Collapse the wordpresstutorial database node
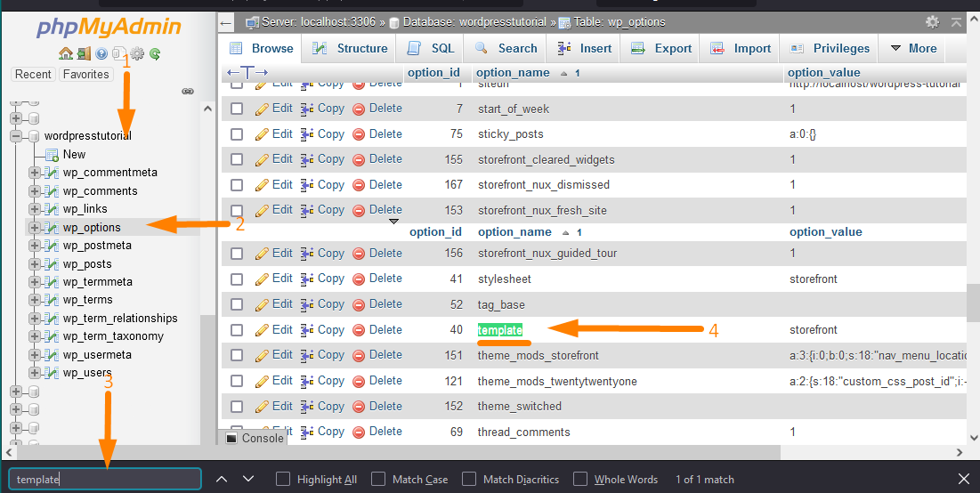This screenshot has height=493, width=980. coord(16,136)
